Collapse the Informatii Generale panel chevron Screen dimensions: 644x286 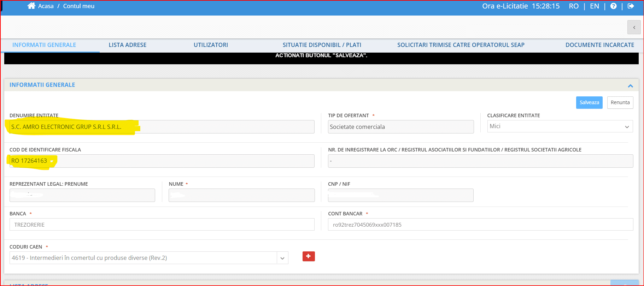630,86
